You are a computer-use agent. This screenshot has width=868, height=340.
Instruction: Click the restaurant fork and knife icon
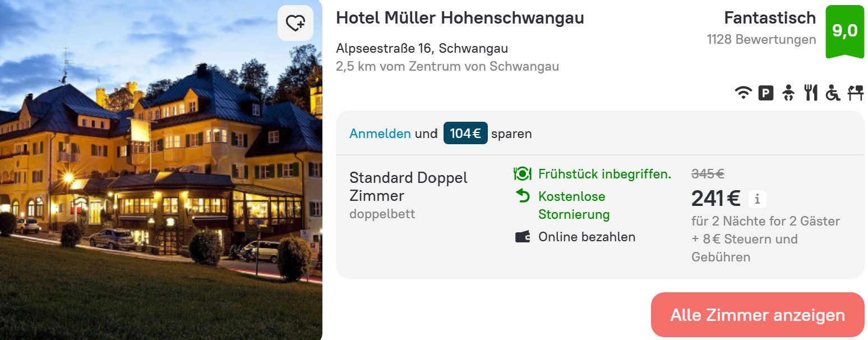coord(811,93)
